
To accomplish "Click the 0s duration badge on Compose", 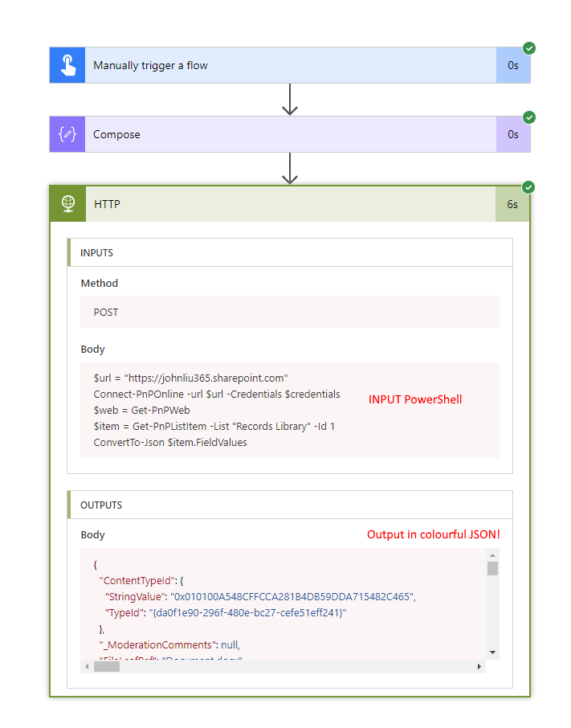I will (x=513, y=134).
